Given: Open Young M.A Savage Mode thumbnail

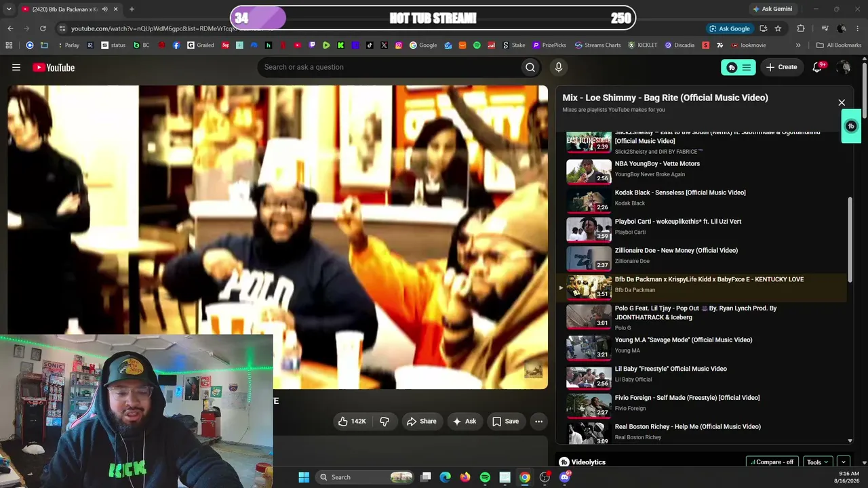Looking at the screenshot, I should click(589, 348).
